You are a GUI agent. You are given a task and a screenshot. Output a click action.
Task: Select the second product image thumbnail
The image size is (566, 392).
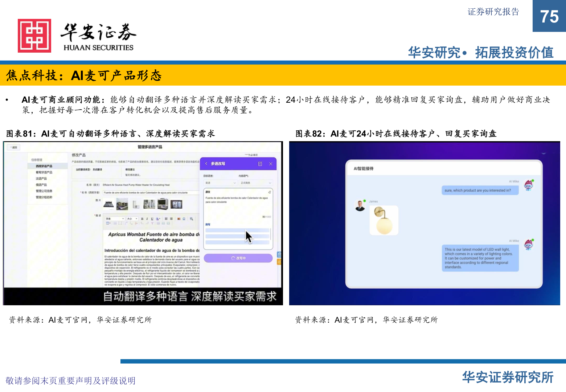click(122, 204)
